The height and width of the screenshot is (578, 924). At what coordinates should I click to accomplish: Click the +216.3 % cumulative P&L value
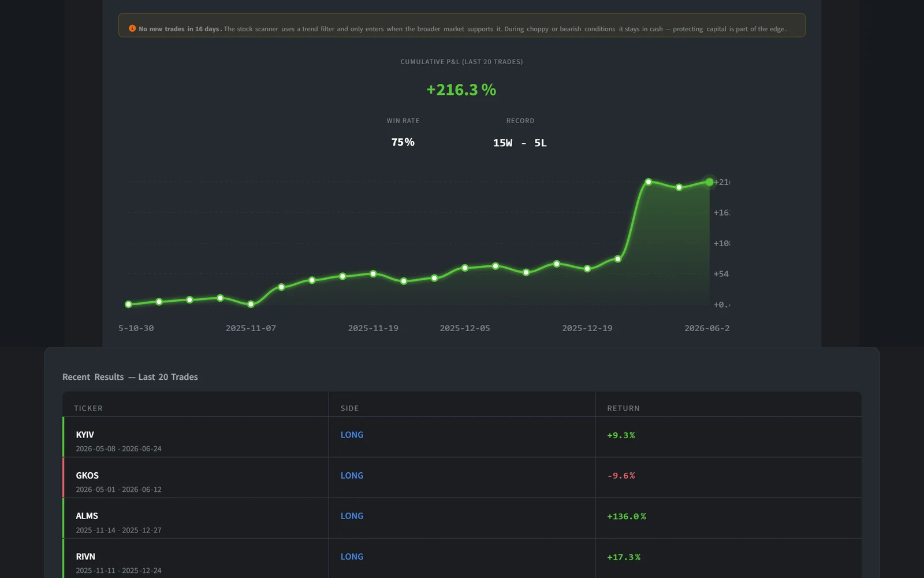(x=461, y=90)
